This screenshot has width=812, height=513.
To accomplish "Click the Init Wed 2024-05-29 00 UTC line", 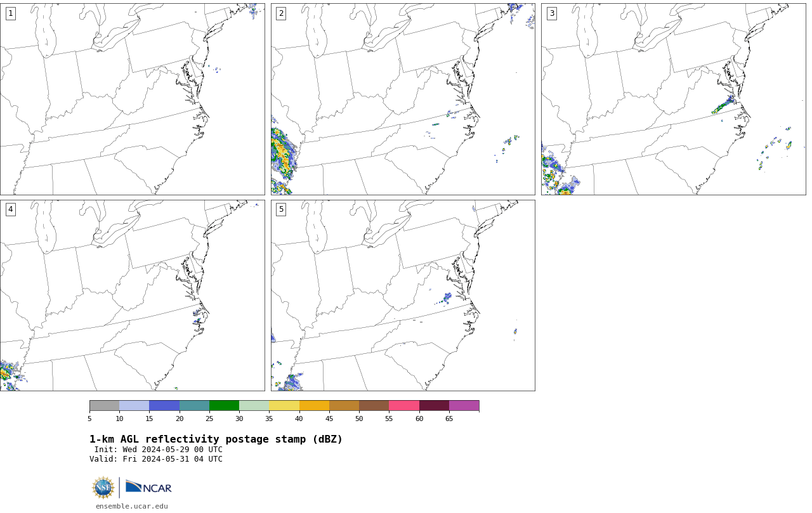I will (x=159, y=450).
